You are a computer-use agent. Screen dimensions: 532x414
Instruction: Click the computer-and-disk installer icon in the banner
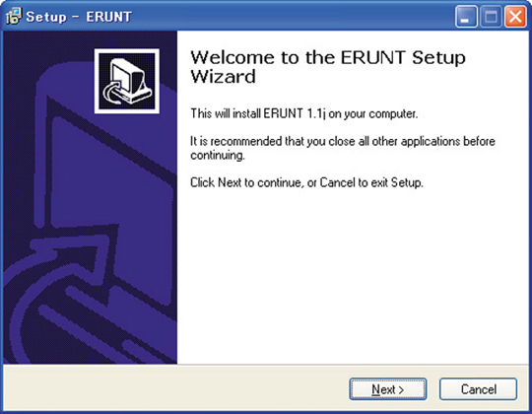(127, 81)
